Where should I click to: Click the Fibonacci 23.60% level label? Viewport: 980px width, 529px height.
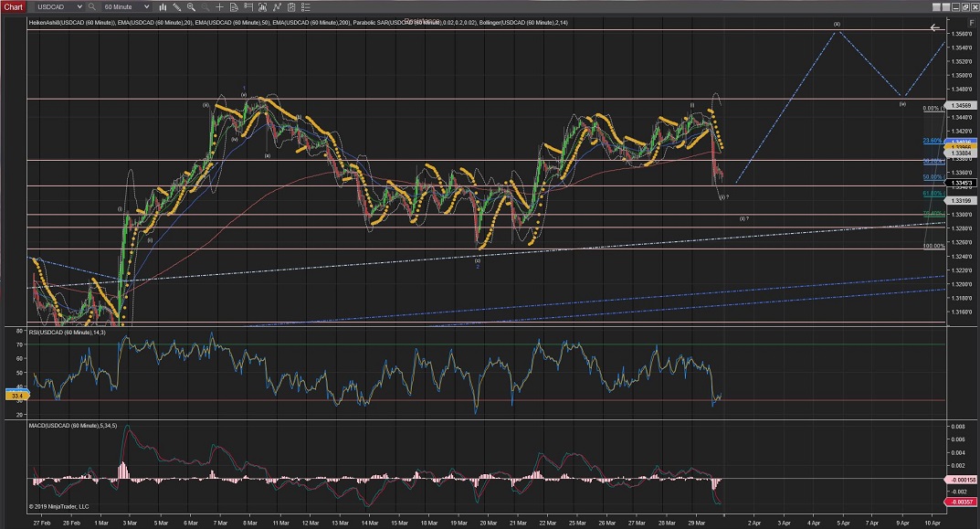tap(932, 141)
